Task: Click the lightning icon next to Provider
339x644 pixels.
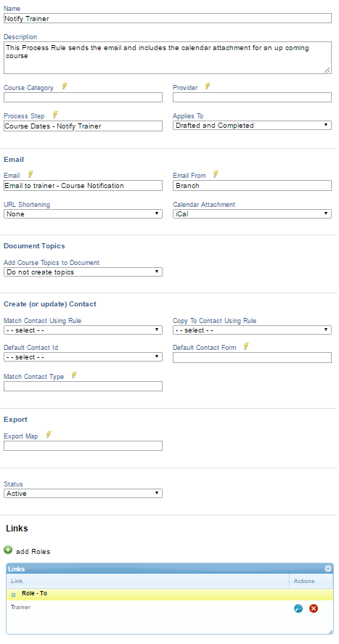Action: [x=208, y=86]
